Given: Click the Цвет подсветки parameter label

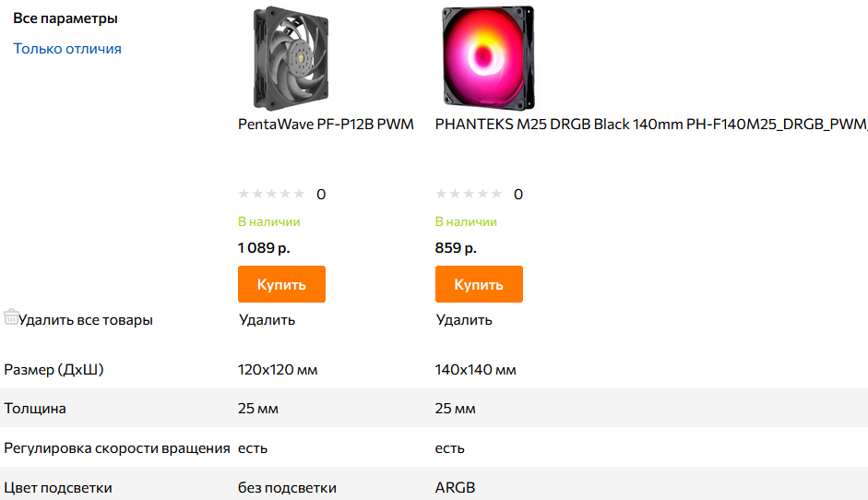Looking at the screenshot, I should pyautogui.click(x=57, y=487).
